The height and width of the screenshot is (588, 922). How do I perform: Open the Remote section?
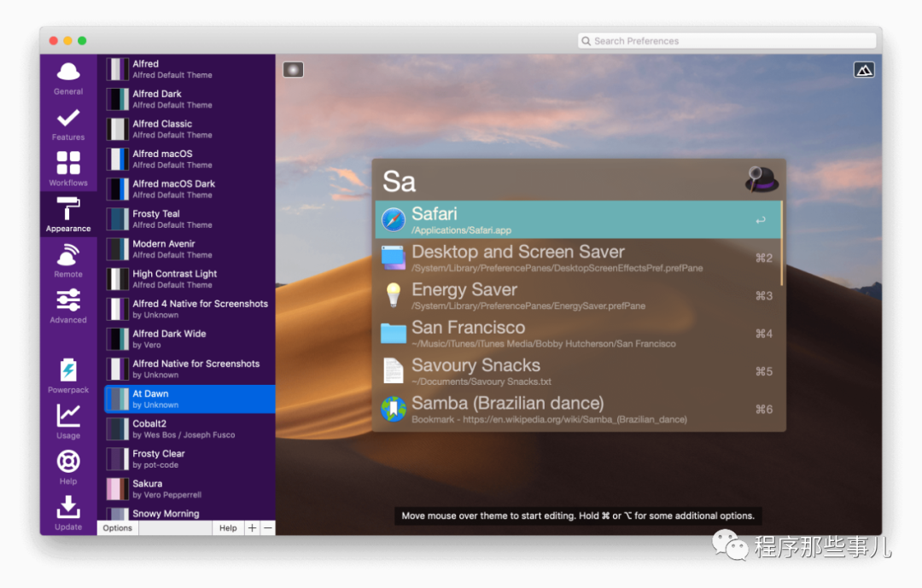click(68, 260)
